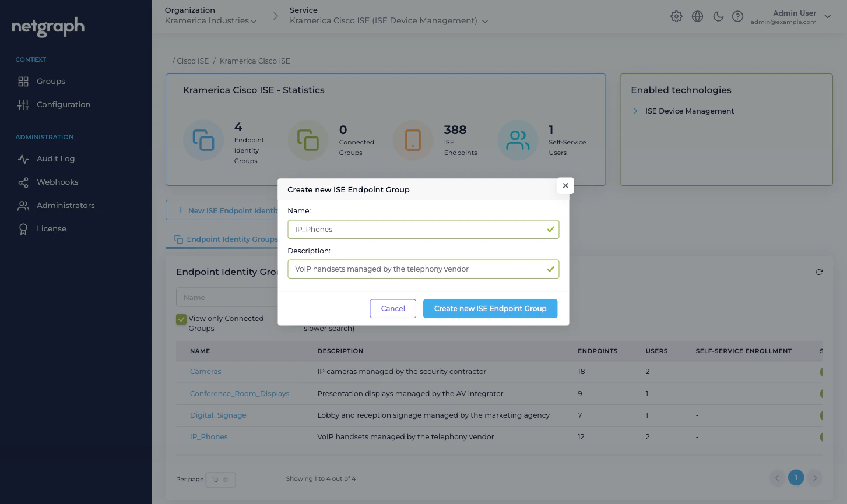Click the globe language icon

coord(697,16)
